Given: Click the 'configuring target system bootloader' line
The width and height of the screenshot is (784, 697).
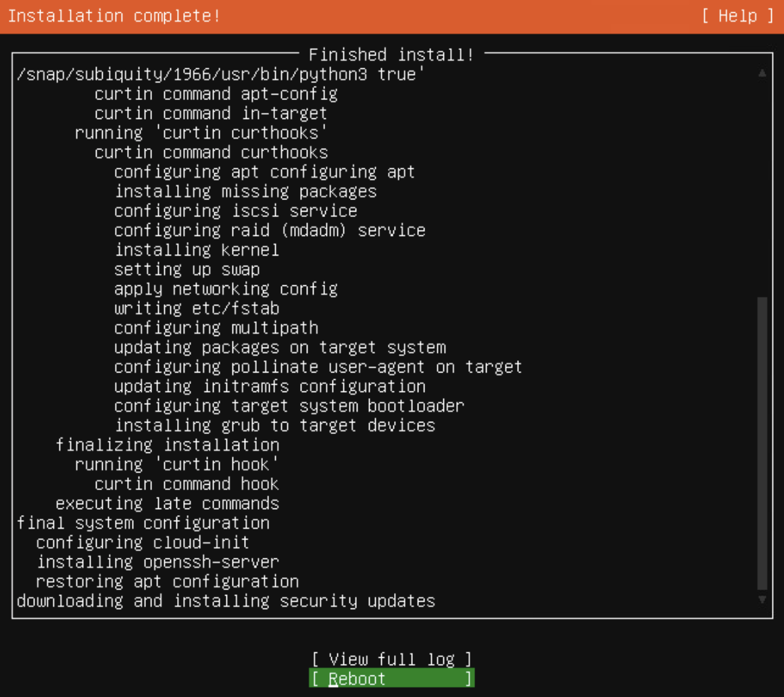Looking at the screenshot, I should pos(289,406).
